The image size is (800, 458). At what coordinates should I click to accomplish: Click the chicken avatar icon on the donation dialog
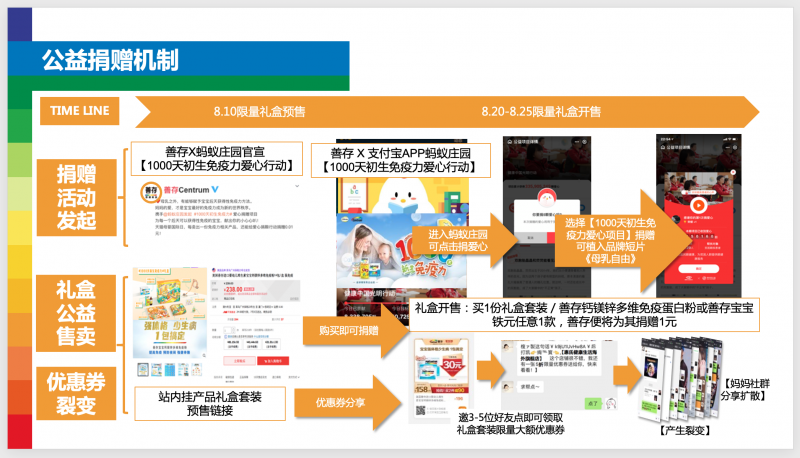pyautogui.click(x=546, y=196)
